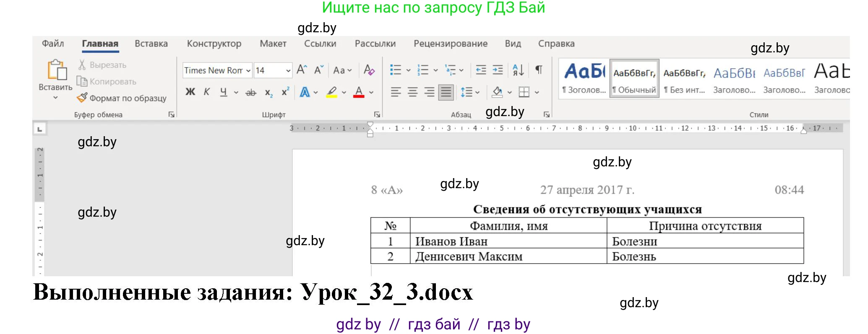Align text left

click(396, 92)
